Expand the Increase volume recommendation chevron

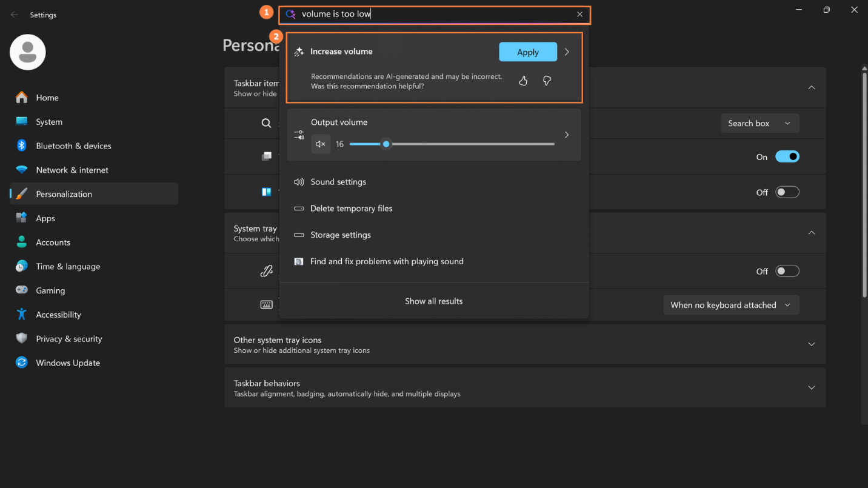click(567, 52)
